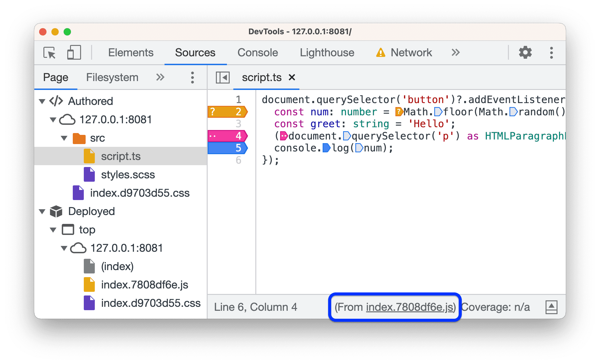
Task: Click the Network tab warning icon
Action: [382, 52]
